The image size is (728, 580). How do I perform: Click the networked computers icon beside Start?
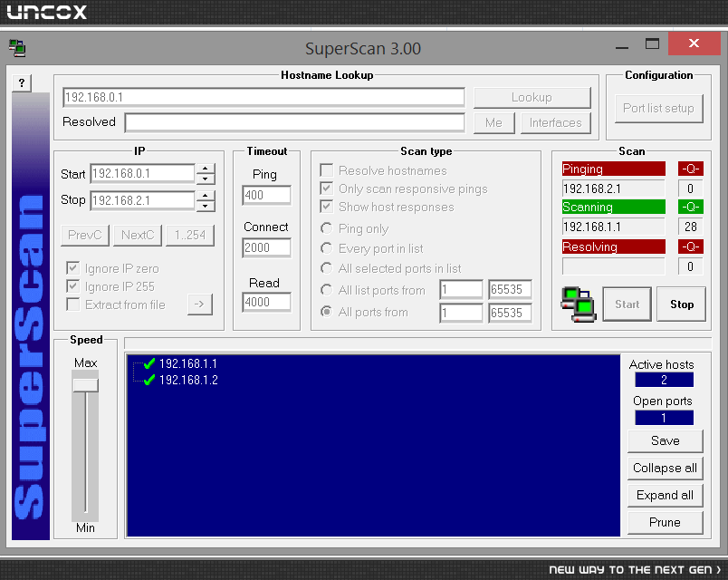(x=578, y=304)
